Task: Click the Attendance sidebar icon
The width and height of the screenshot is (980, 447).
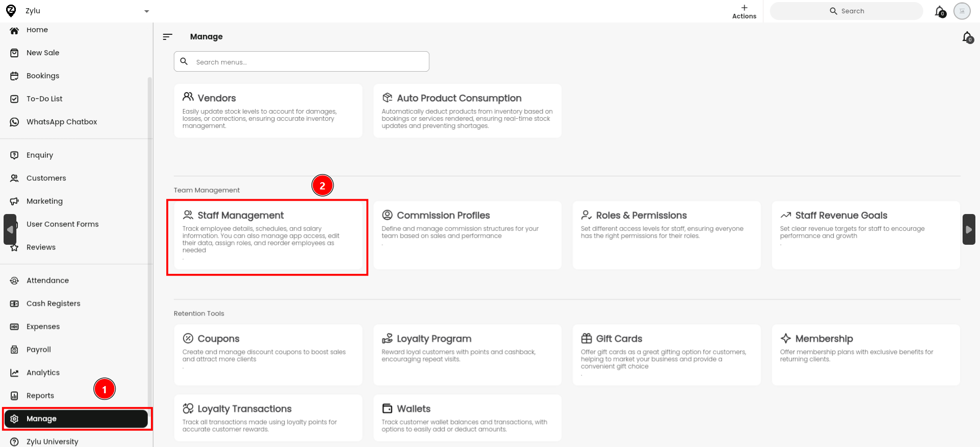Action: [x=14, y=281]
